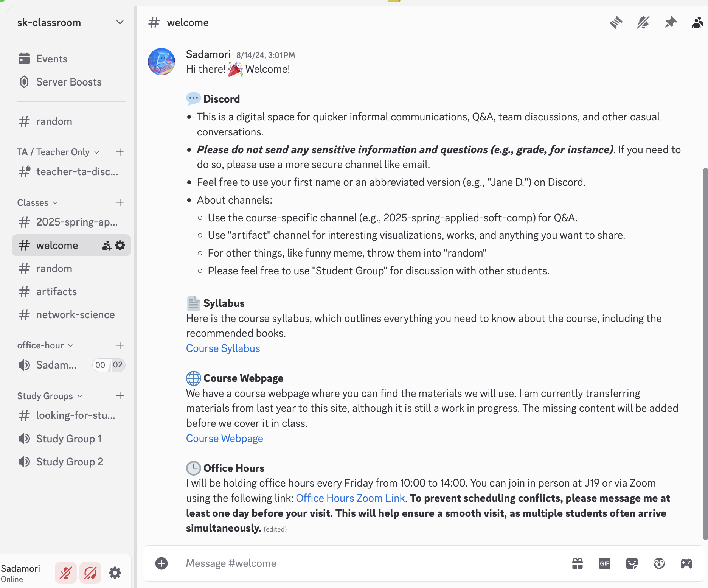Open welcome channel edit settings gear
Viewport: 708px width, 588px height.
click(120, 246)
